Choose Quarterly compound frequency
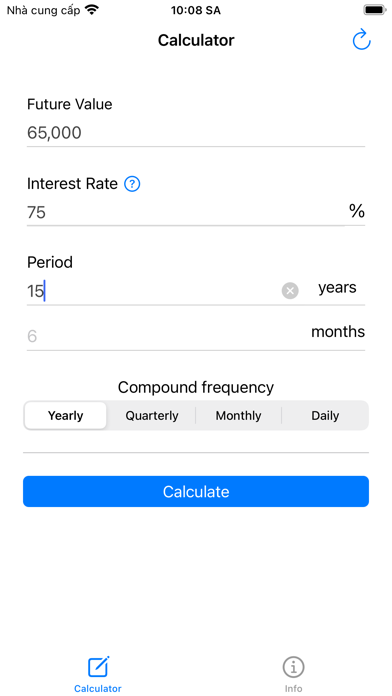 [152, 415]
